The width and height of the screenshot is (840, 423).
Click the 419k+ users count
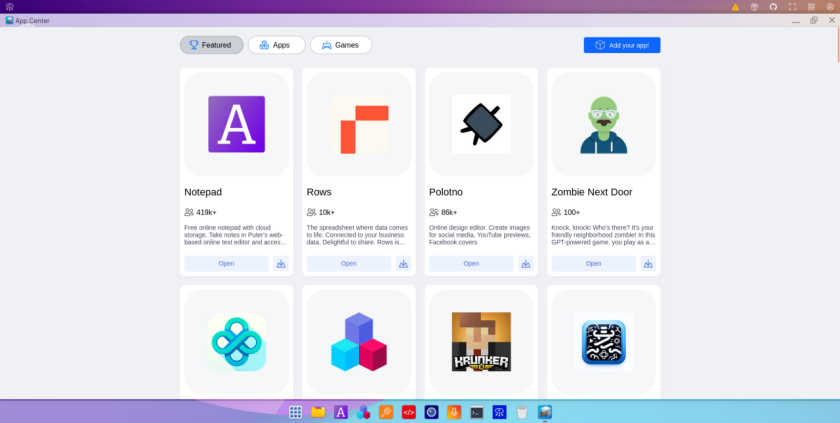(206, 212)
